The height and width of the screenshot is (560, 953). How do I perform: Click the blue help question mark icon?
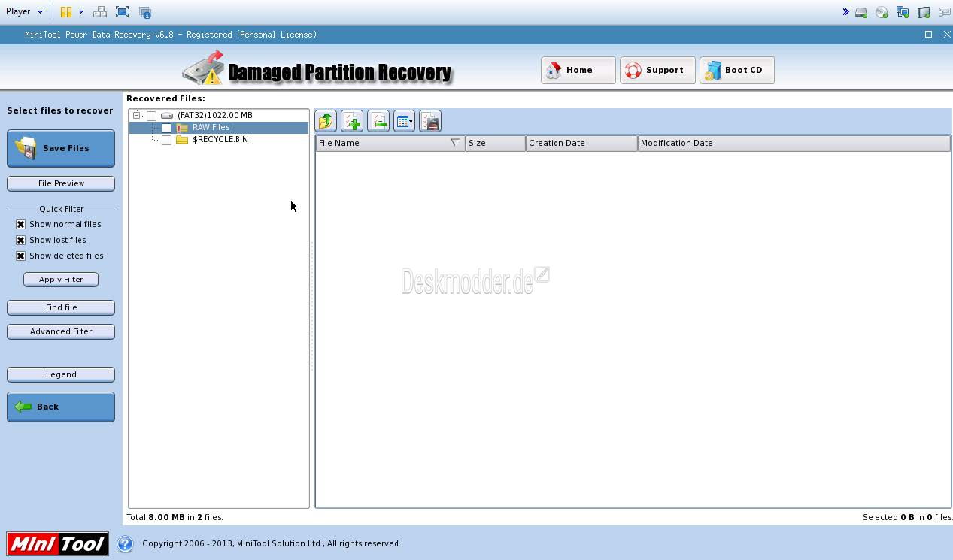[125, 544]
